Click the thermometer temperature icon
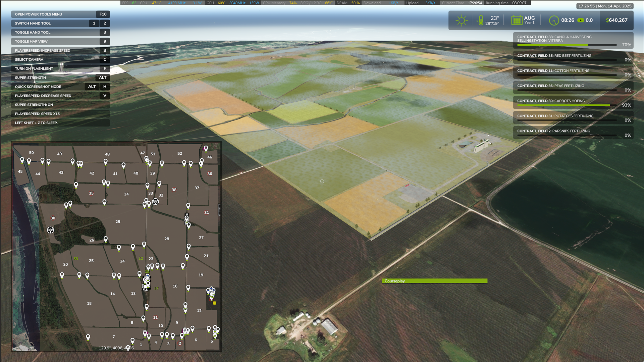This screenshot has height=362, width=644. click(x=481, y=20)
